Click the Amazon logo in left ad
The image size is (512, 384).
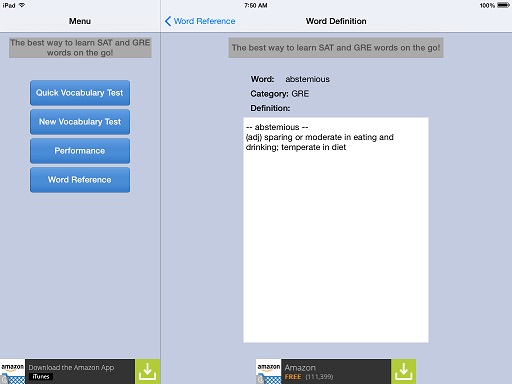12,371
